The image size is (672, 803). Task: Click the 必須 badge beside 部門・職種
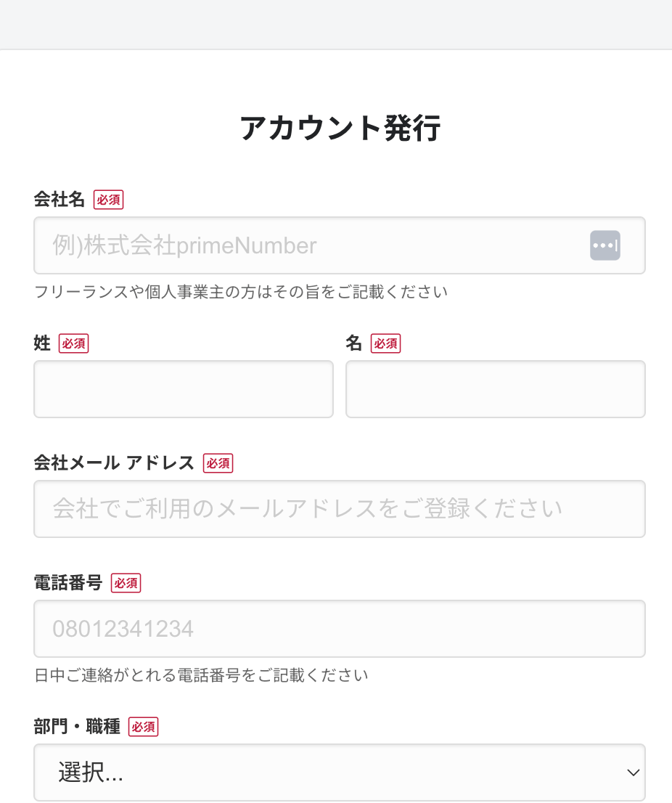[143, 727]
